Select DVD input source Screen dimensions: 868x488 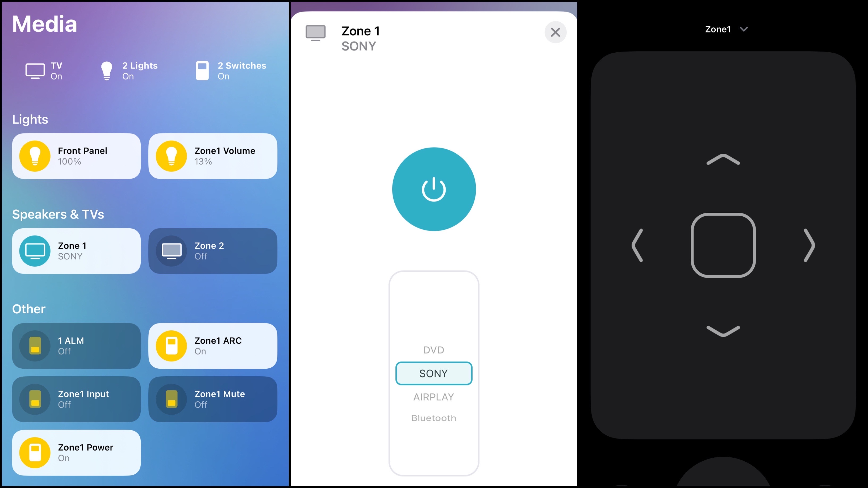click(x=433, y=350)
